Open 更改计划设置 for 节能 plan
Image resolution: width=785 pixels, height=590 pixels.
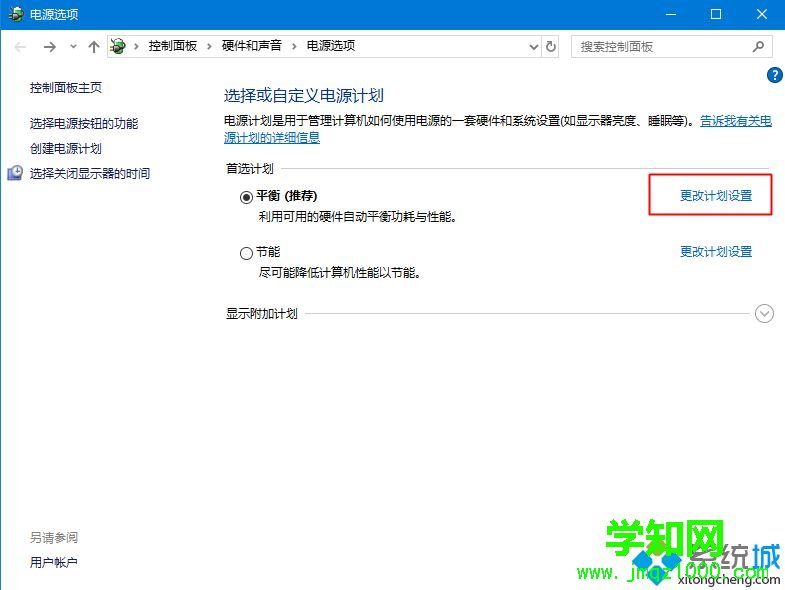[716, 251]
